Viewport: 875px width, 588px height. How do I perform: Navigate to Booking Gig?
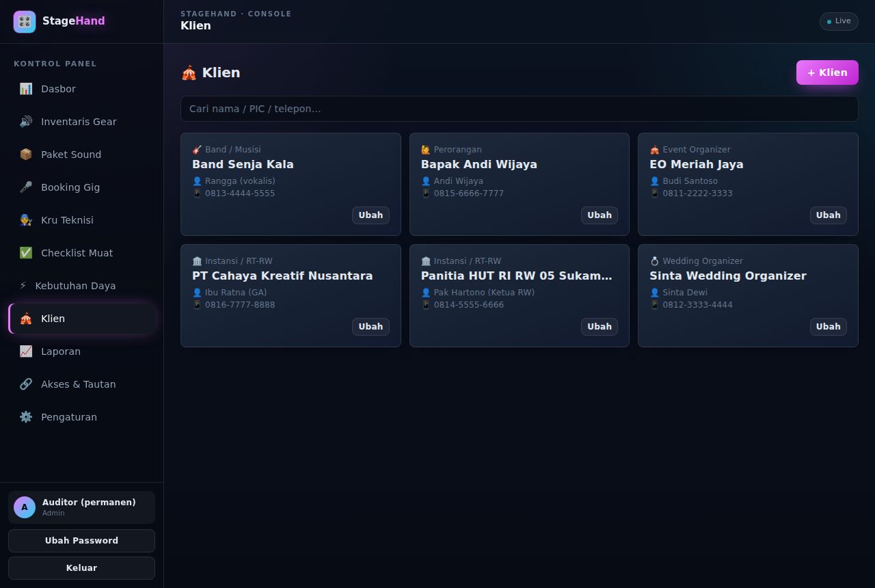(x=82, y=187)
